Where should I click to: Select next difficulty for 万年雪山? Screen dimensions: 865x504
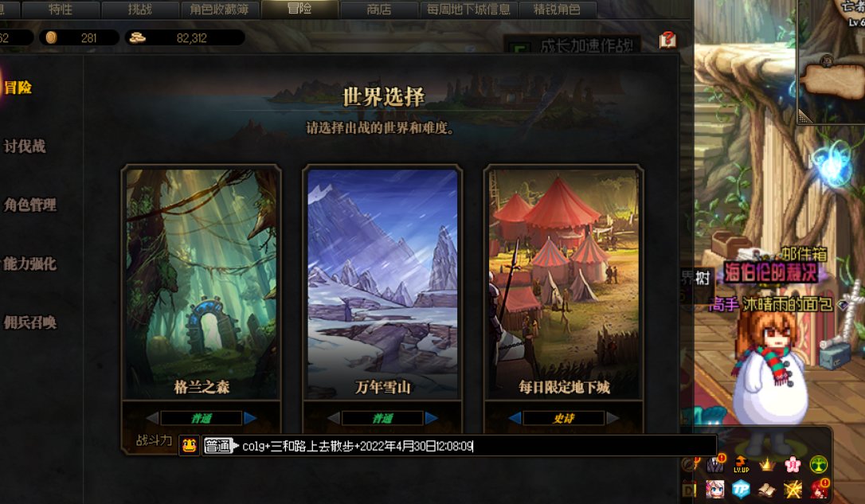[432, 418]
